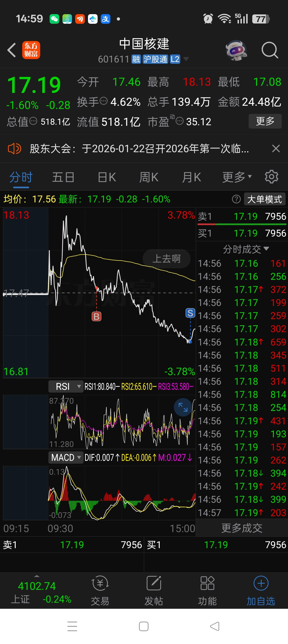
Task: Tap the Android back triangle button
Action: tap(215, 626)
